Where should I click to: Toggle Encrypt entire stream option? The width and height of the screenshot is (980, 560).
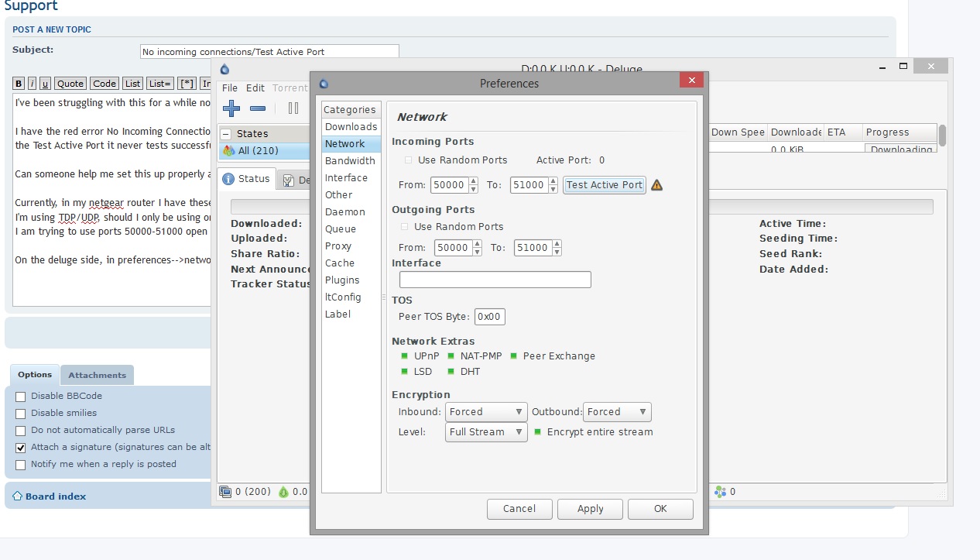click(x=537, y=432)
